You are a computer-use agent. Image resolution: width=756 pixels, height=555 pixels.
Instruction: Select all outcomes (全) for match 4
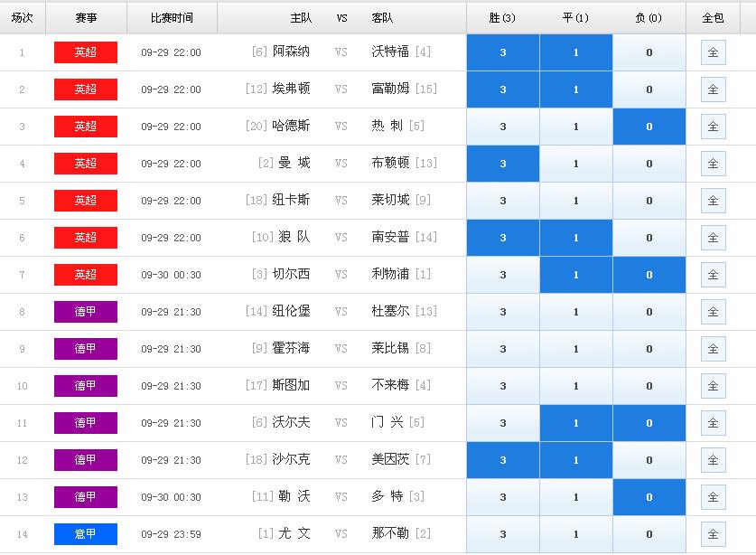(713, 164)
